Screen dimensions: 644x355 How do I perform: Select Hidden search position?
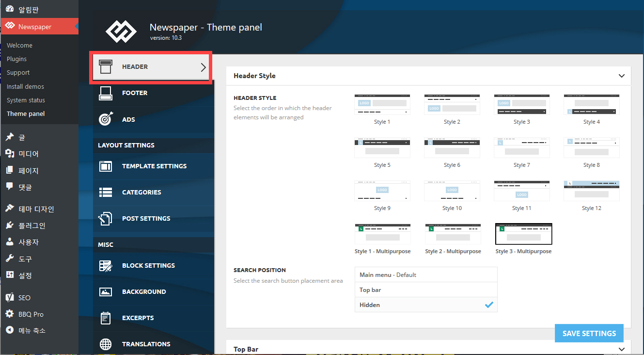pyautogui.click(x=426, y=305)
